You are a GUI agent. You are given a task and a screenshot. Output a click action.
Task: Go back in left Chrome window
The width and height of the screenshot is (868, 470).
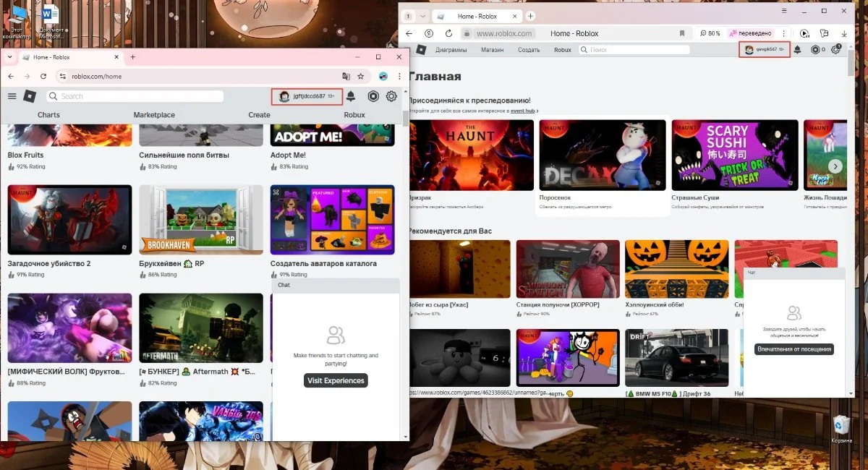coord(12,76)
